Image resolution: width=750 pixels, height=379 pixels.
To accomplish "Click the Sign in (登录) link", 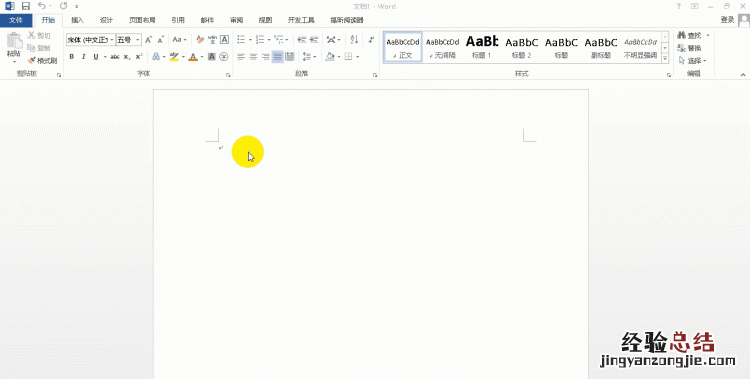I will point(727,20).
